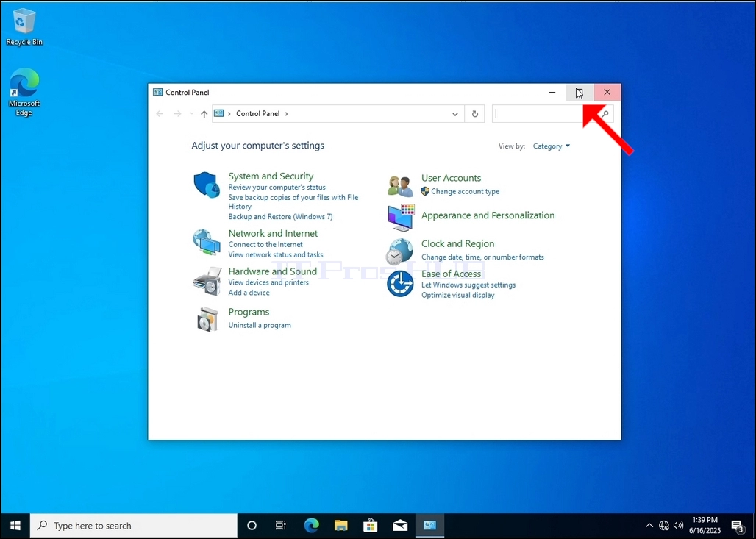This screenshot has width=756, height=539.
Task: Show hidden tray icons chevron
Action: pyautogui.click(x=649, y=526)
